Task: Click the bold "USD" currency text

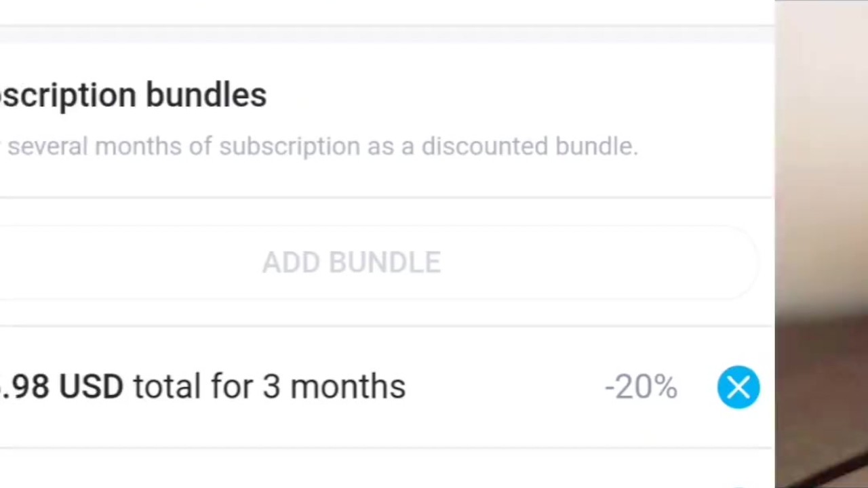Action: pos(91,386)
